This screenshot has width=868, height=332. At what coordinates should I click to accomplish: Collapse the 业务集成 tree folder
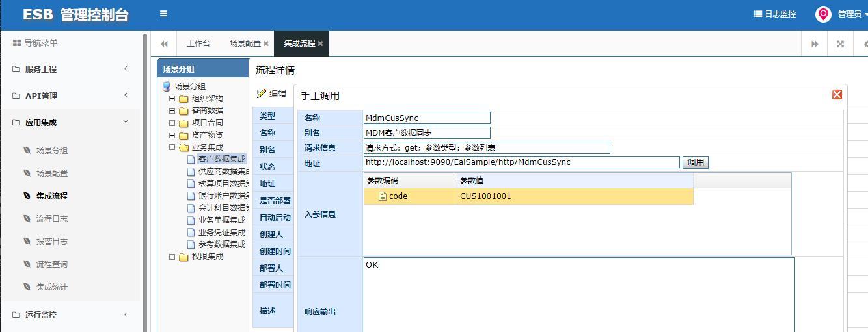172,147
